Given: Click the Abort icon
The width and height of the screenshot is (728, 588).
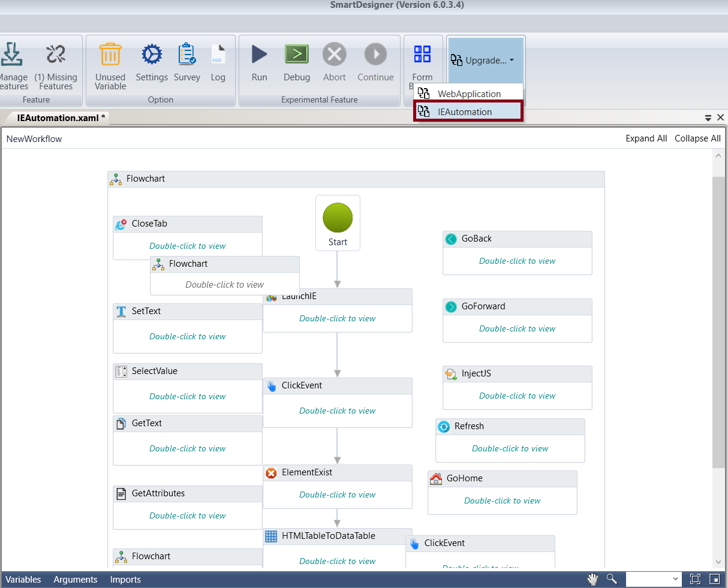Looking at the screenshot, I should [x=334, y=55].
